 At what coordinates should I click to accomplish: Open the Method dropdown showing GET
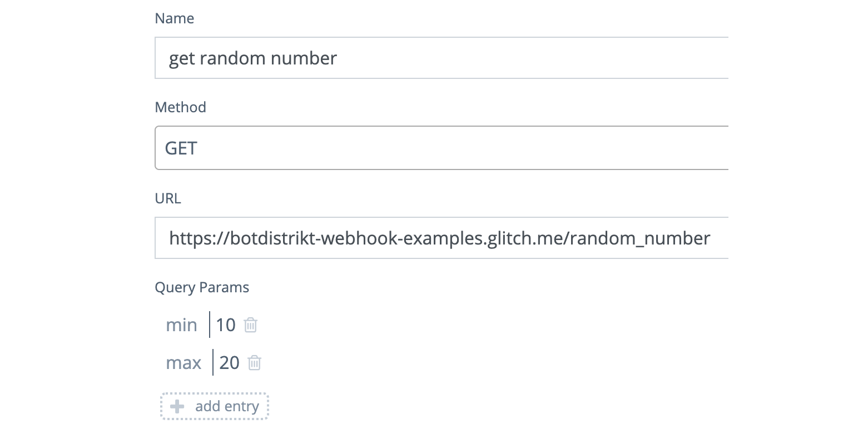pos(442,148)
